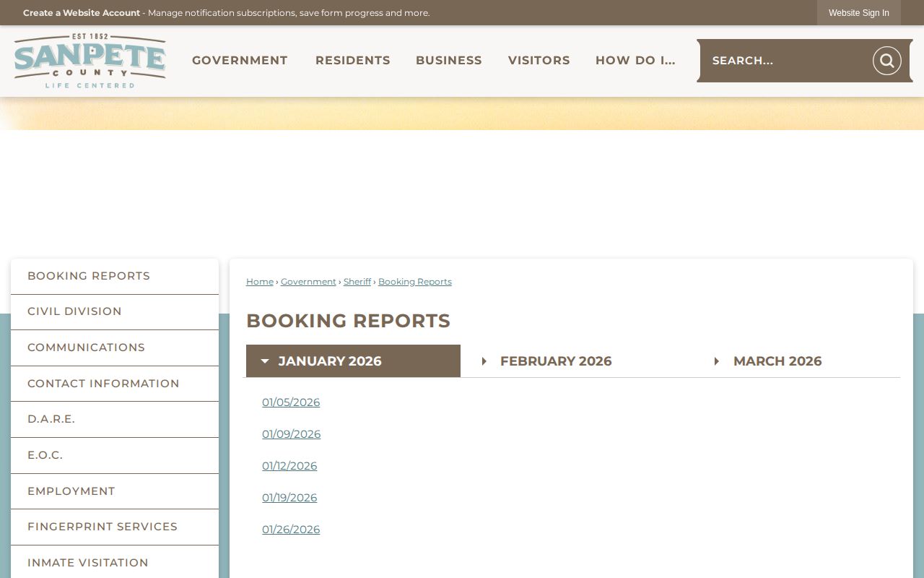Viewport: 924px width, 578px height.
Task: Click the Sanpete County logo
Action: pyautogui.click(x=90, y=61)
